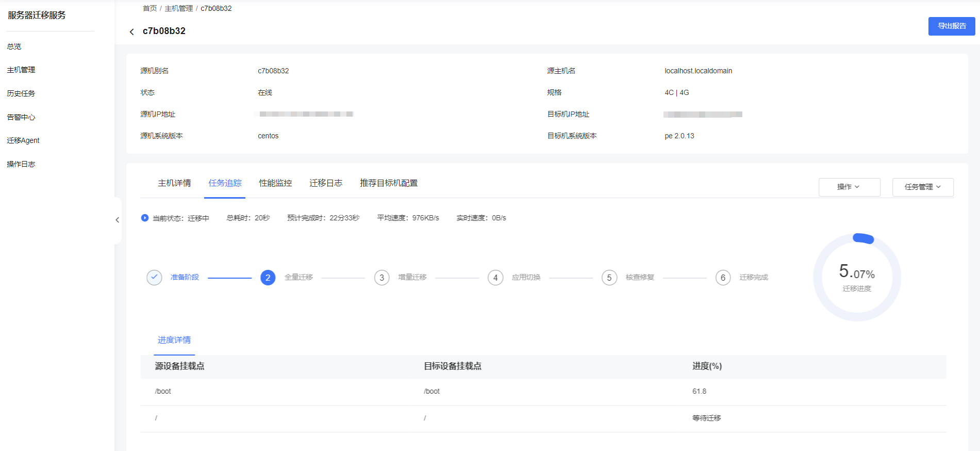The width and height of the screenshot is (980, 451).
Task: Open the 性能监控 tab
Action: tap(275, 183)
